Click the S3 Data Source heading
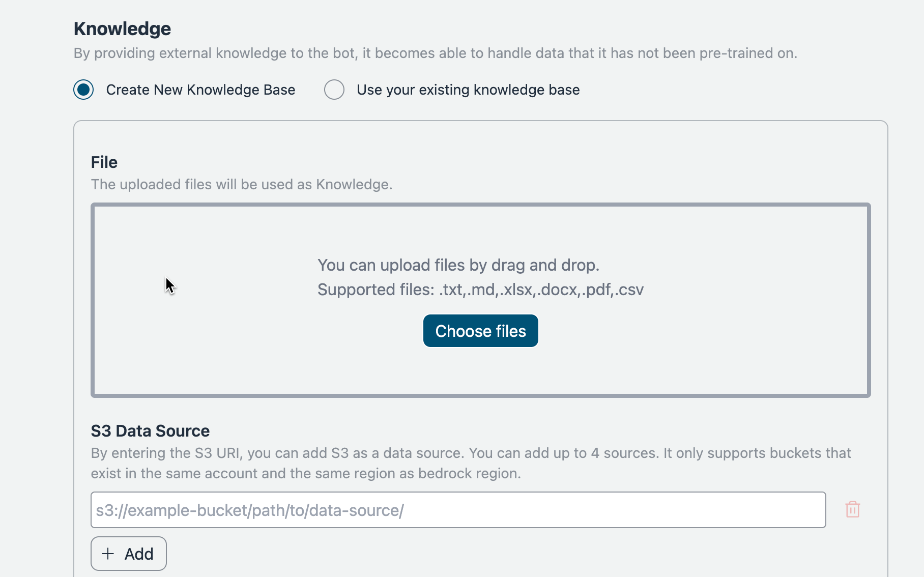Viewport: 924px width, 577px height. pyautogui.click(x=150, y=431)
